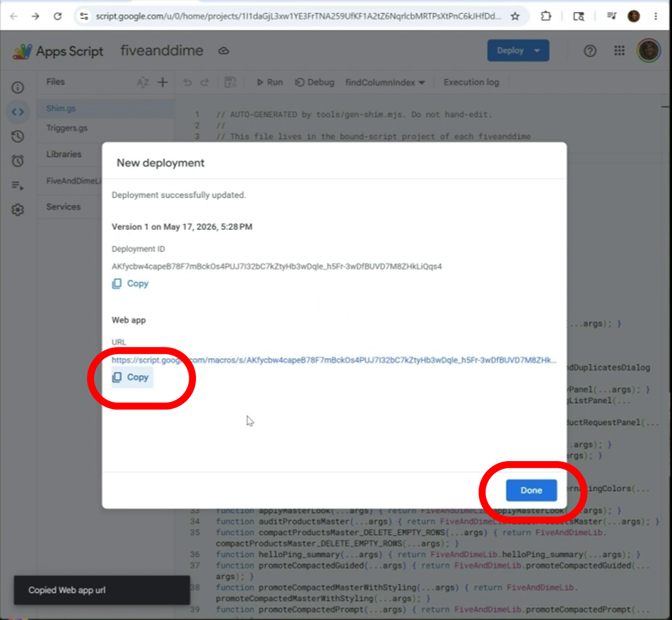Open Project Settings gear icon

18,210
